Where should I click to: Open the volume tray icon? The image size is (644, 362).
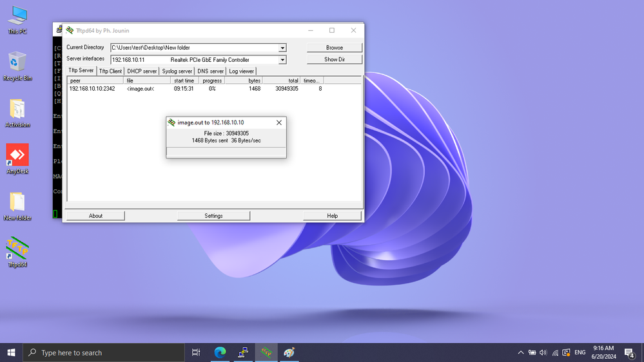point(543,352)
